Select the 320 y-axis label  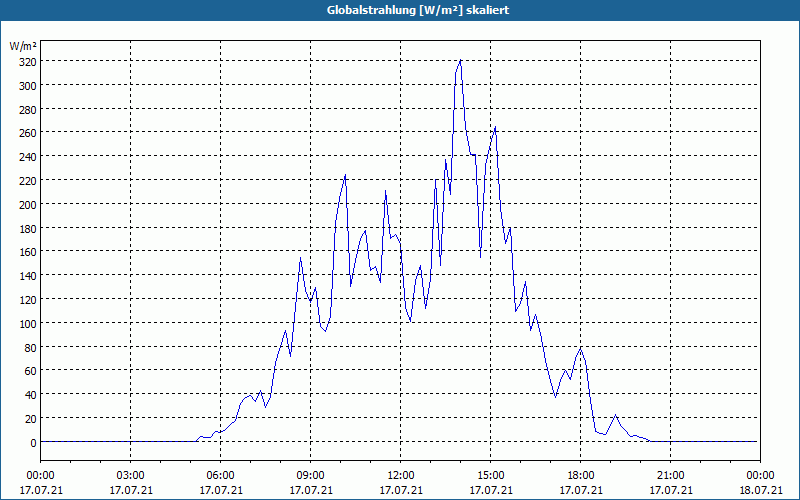coord(28,62)
